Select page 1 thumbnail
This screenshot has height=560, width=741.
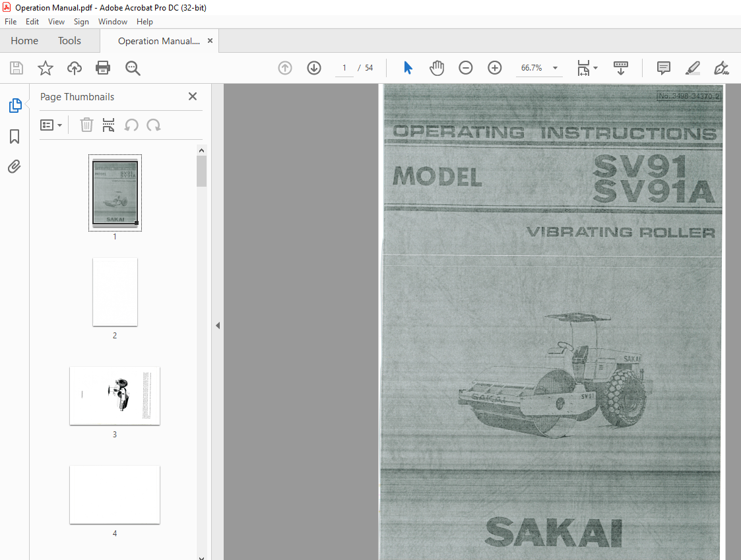[115, 193]
